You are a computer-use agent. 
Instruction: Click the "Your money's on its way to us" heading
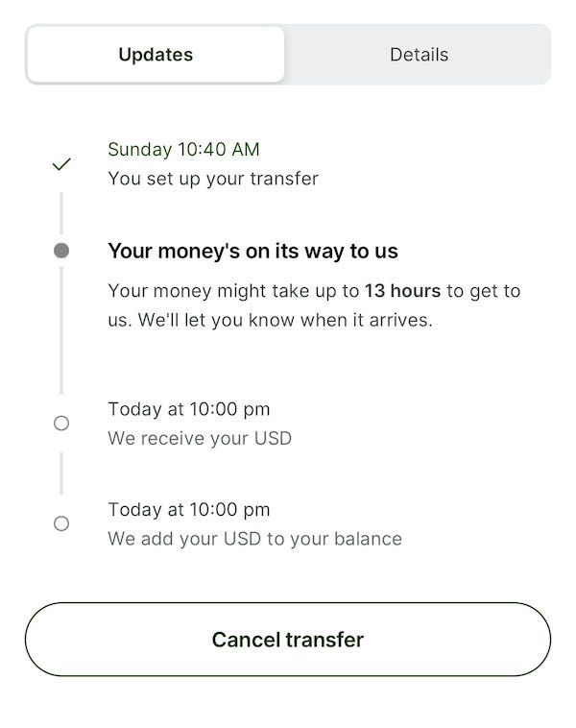click(x=252, y=252)
